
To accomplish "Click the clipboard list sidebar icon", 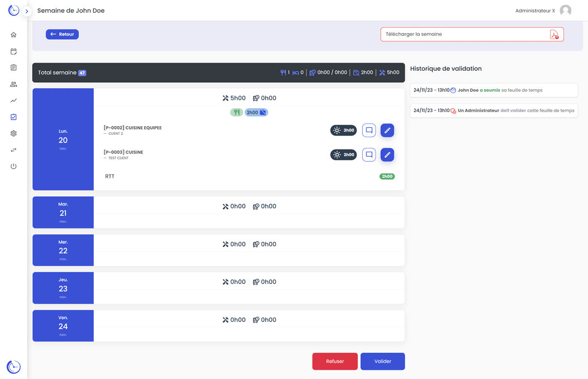I will click(14, 68).
